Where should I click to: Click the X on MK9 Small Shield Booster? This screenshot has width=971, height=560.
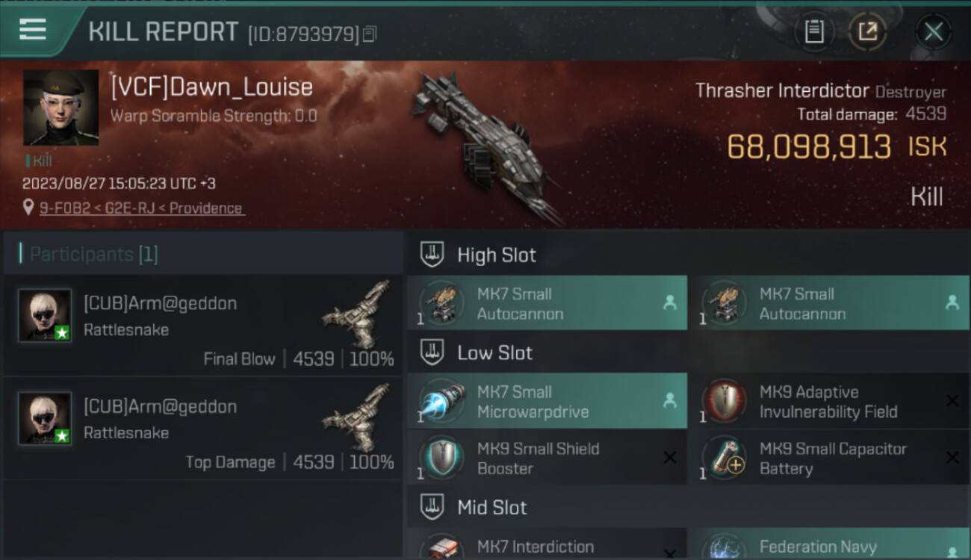point(670,458)
